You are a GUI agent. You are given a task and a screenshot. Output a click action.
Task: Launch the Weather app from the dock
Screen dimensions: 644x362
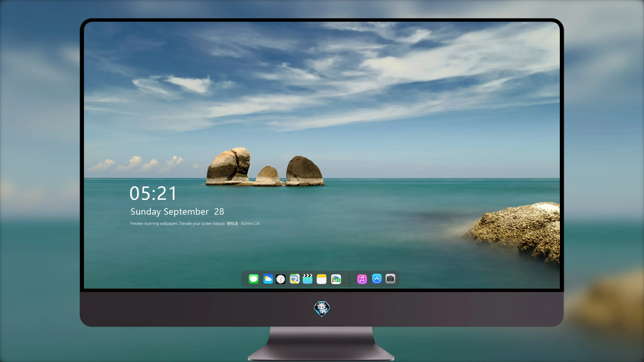[268, 279]
